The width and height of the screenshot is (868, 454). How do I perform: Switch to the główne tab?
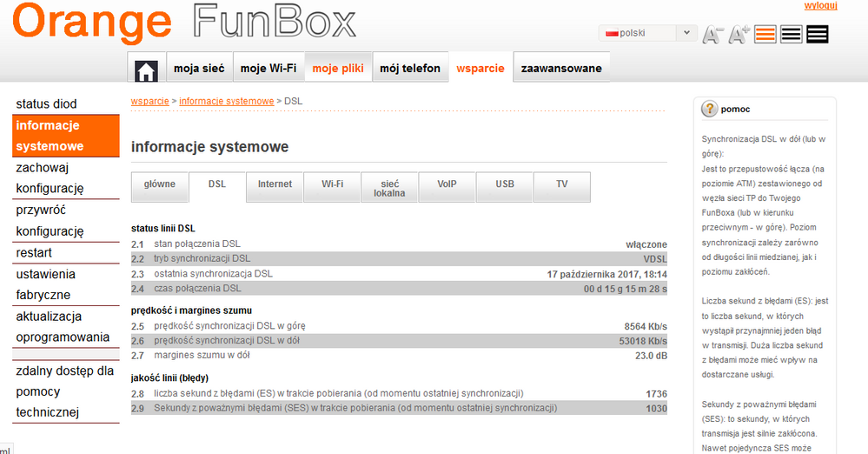(x=159, y=184)
